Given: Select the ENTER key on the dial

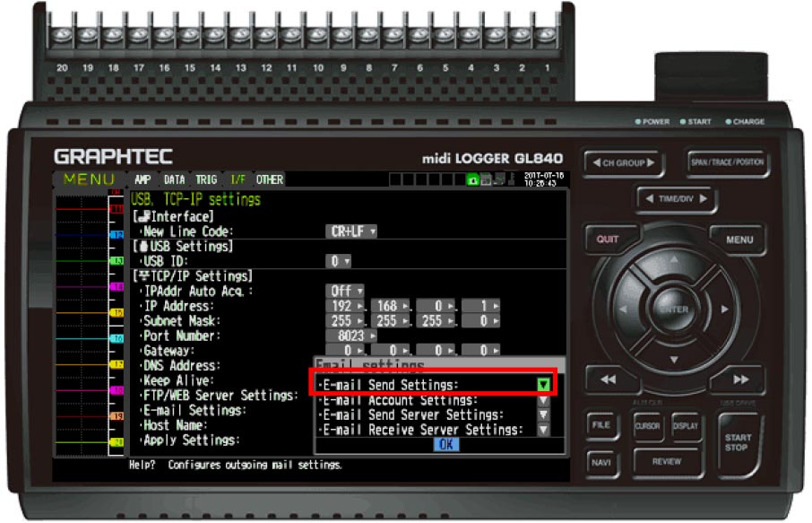Looking at the screenshot, I should pos(674,309).
